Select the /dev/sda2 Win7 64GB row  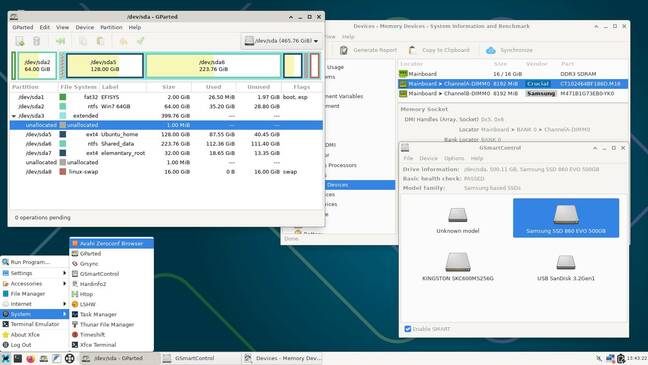coord(166,106)
